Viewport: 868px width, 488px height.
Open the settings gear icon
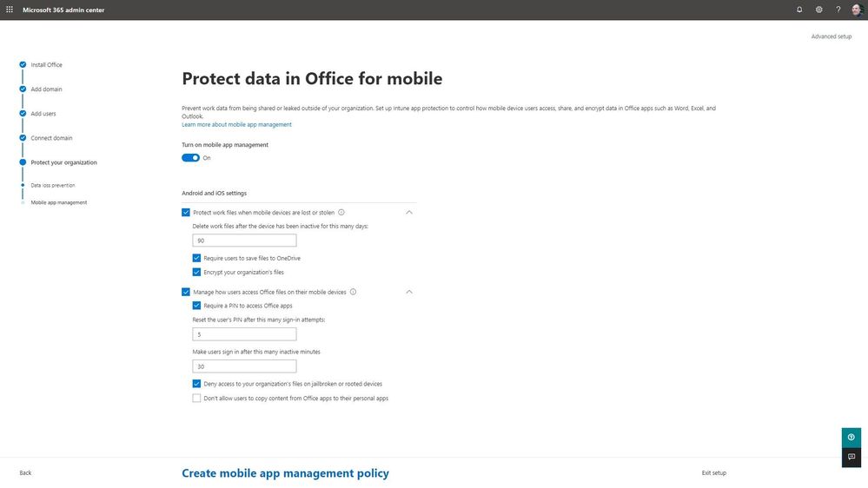coord(818,10)
